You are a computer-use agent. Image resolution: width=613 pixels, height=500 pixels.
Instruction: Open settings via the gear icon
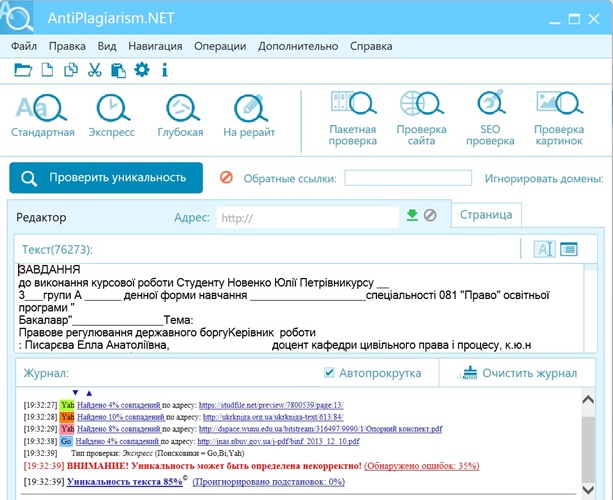(x=142, y=70)
